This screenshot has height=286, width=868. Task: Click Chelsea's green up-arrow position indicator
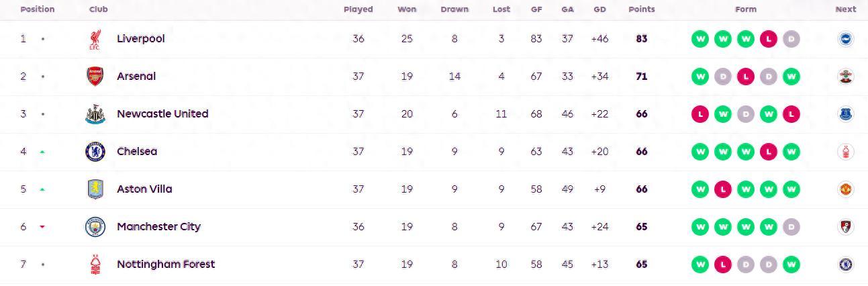coord(42,152)
